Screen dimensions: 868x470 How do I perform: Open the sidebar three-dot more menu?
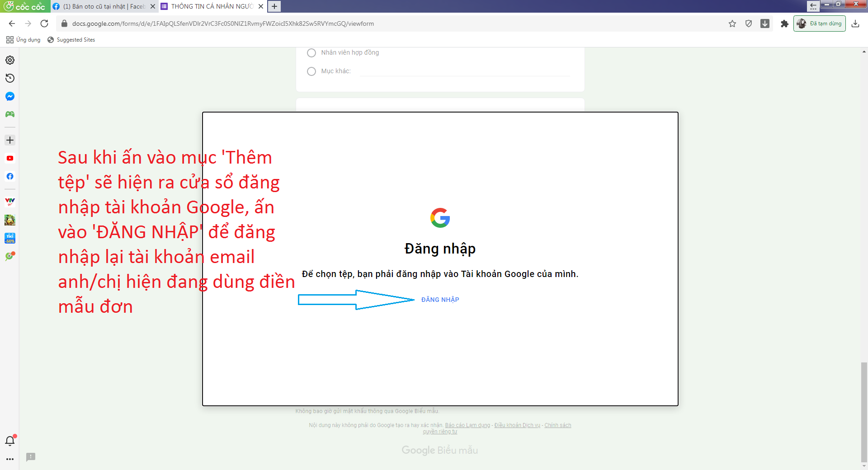[10, 459]
